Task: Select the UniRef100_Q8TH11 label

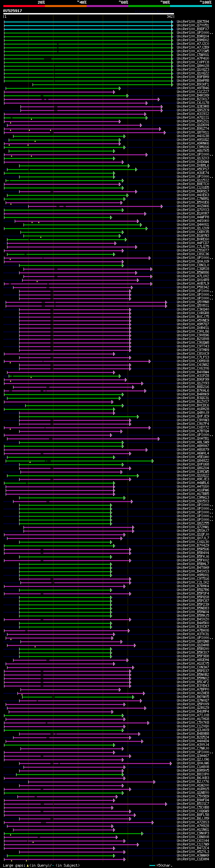Action: pos(193,133)
